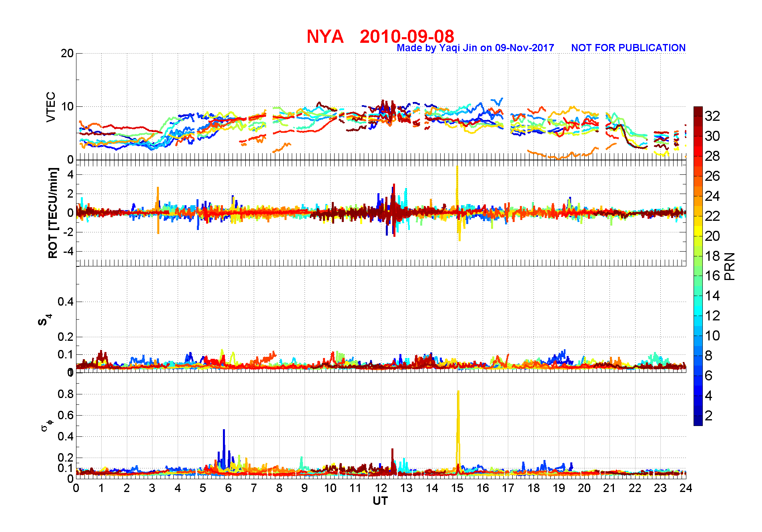
Task: Click the "9" tick on the UT axis
Action: point(305,488)
